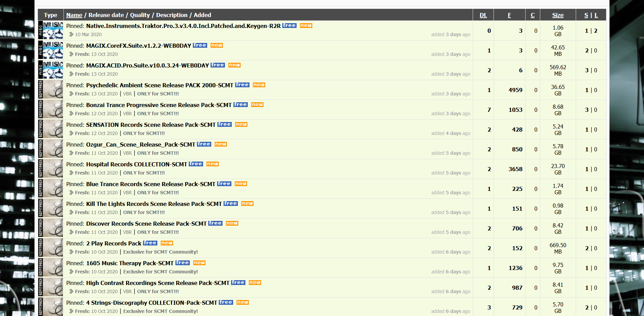Open 4 Strings-Discography COLLECTION-Pack-SCMT link
This screenshot has height=316, width=644.
click(x=152, y=303)
